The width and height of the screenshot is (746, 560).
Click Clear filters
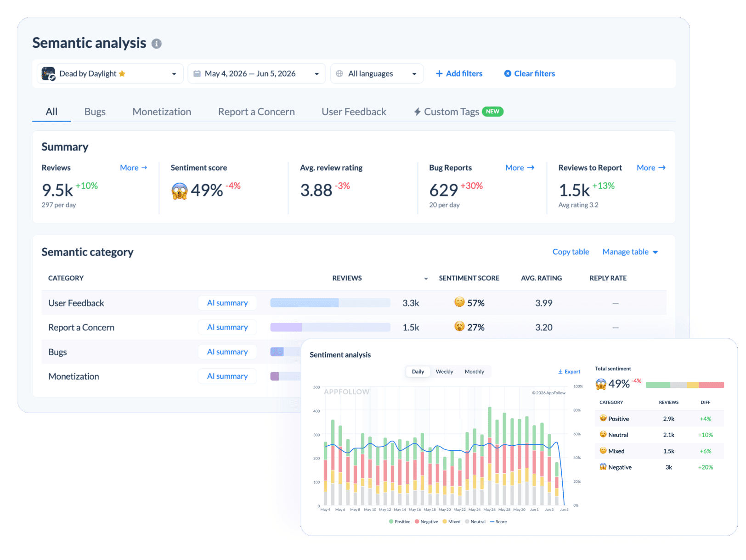pyautogui.click(x=529, y=73)
